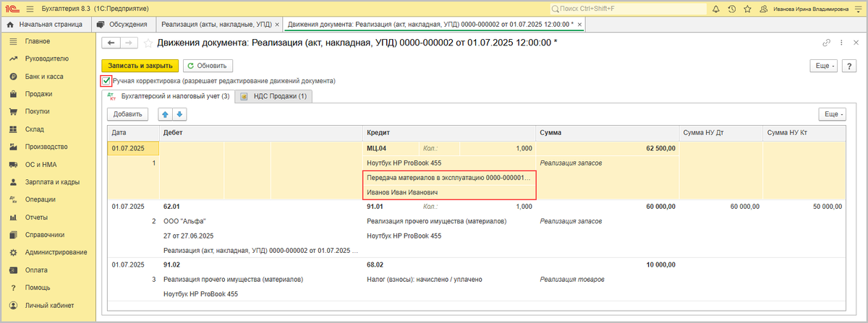The image size is (868, 323).
Task: Move entry down with blue arrow
Action: tap(179, 113)
